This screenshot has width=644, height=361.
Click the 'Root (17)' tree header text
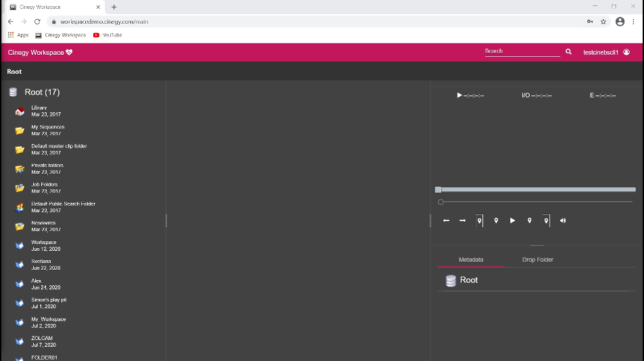43,92
